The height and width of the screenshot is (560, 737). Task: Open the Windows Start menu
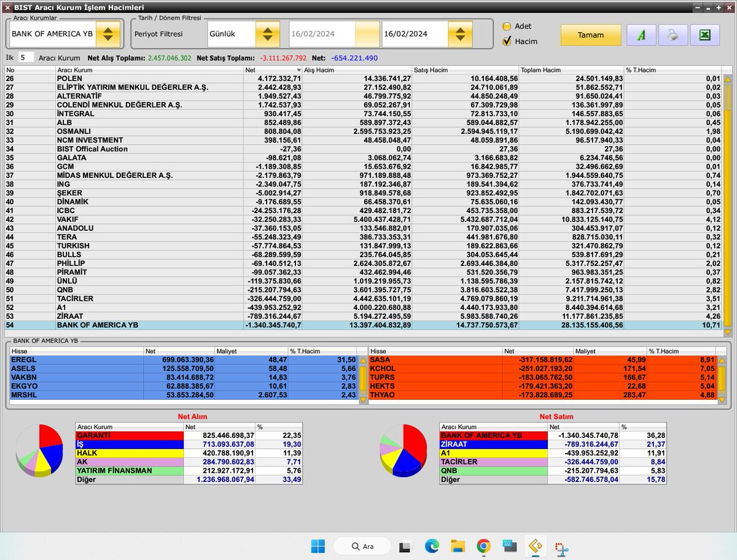coord(318,546)
